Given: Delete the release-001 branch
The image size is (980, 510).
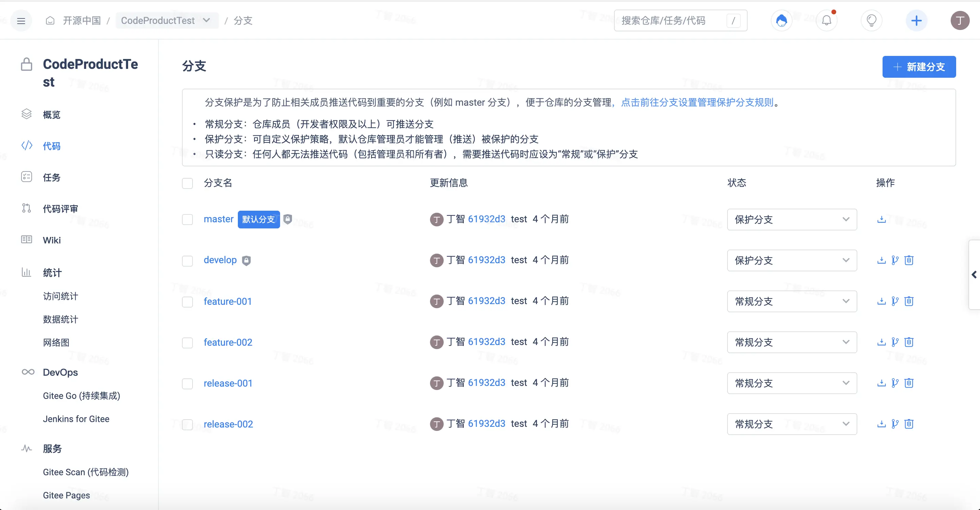Looking at the screenshot, I should click(909, 383).
